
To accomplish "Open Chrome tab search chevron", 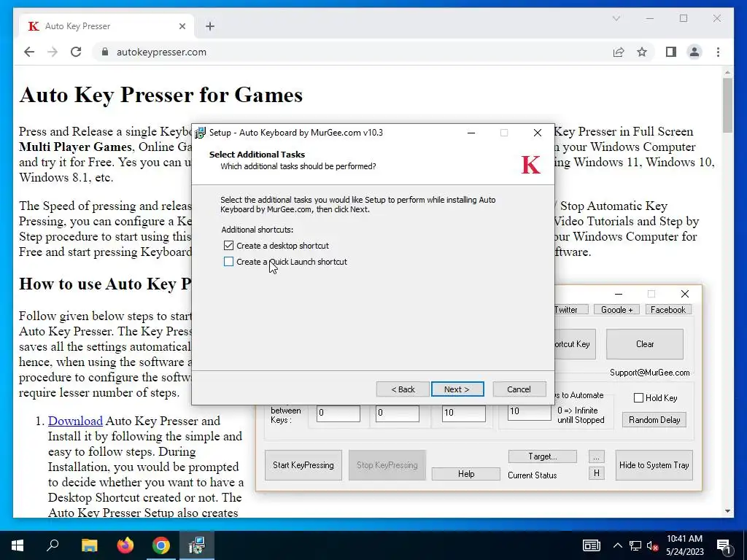I will [x=616, y=18].
